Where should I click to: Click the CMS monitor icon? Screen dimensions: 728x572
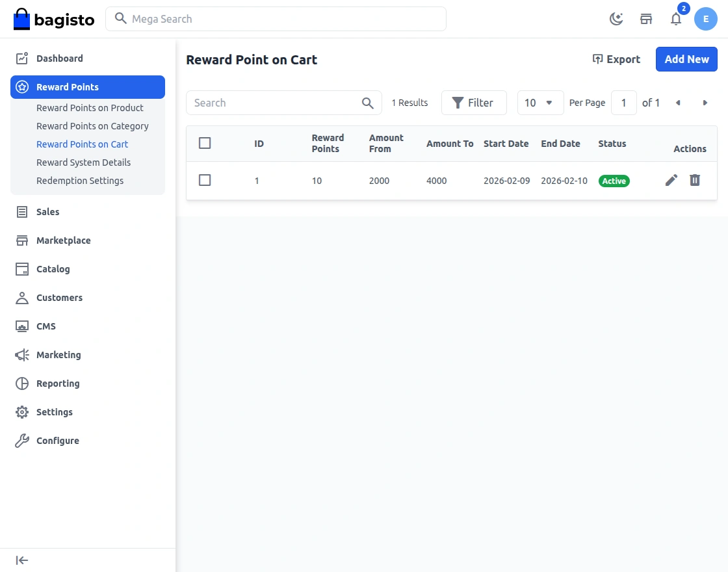(22, 326)
